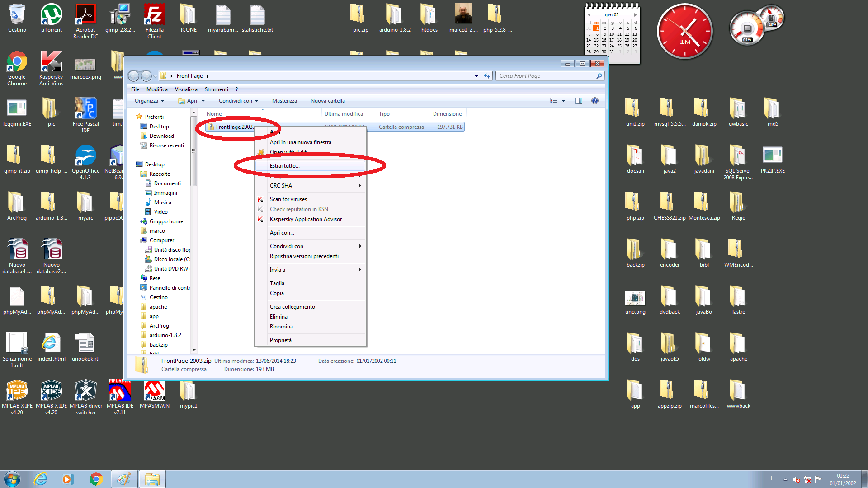The width and height of the screenshot is (868, 488).
Task: Expand the Organizza dropdown menu
Action: [149, 101]
